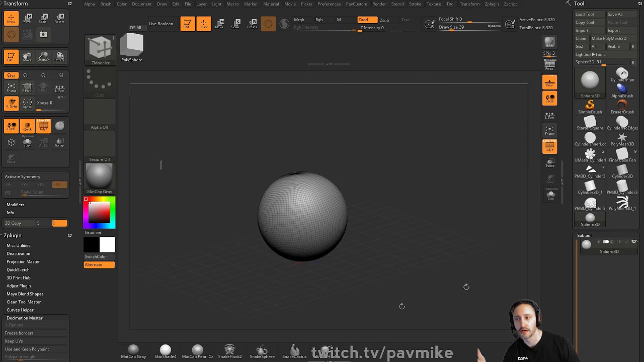The height and width of the screenshot is (362, 644).
Task: Click the Xpose icon
Action: (x=27, y=103)
